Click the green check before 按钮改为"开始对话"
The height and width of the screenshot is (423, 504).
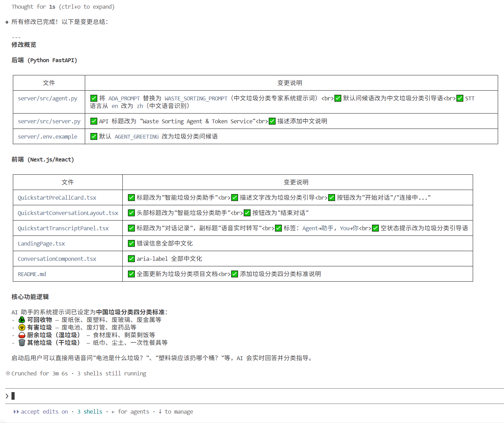point(332,198)
